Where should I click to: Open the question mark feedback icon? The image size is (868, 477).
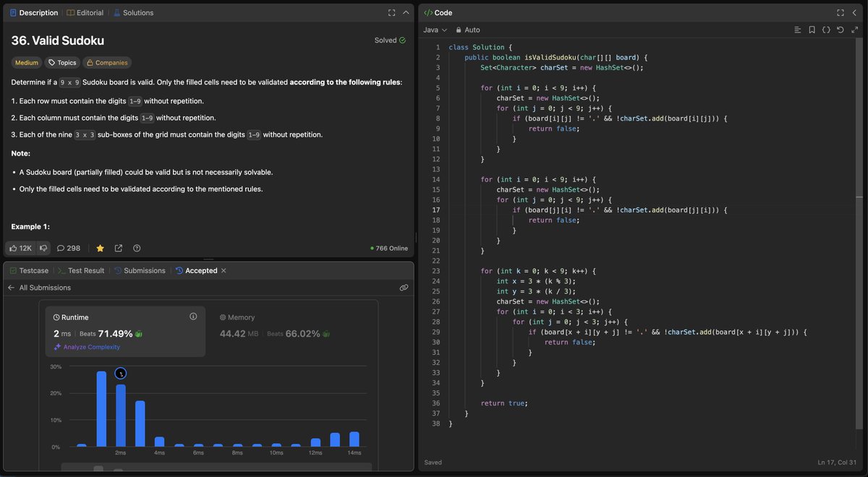coord(136,248)
